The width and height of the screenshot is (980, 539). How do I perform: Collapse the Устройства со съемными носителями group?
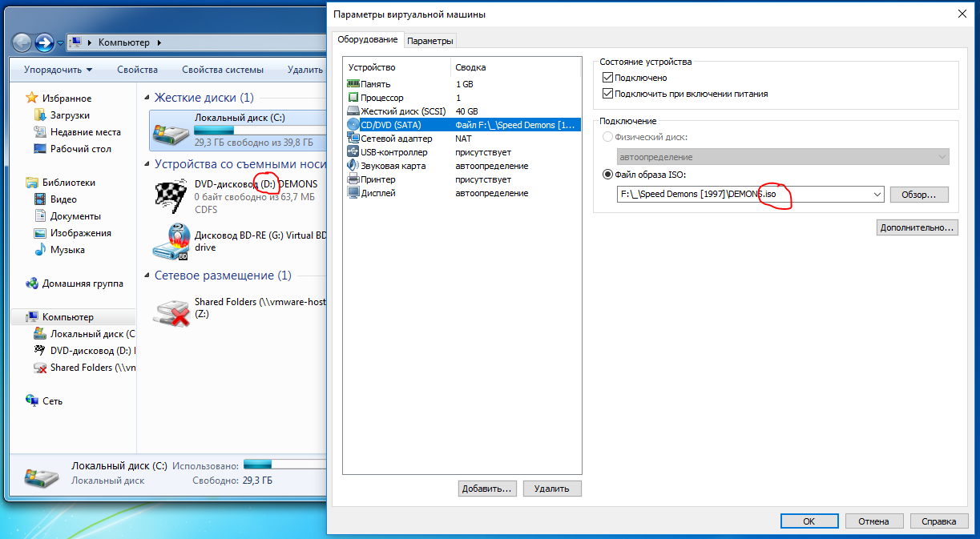(147, 164)
